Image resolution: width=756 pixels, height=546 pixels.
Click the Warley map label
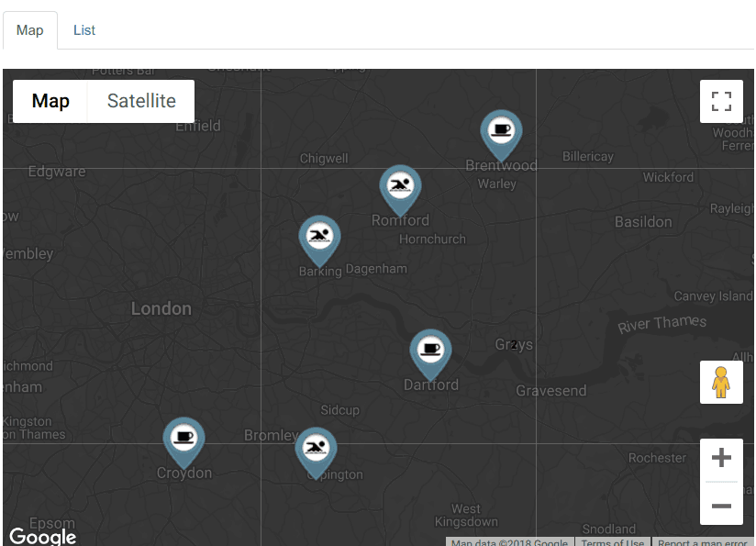(x=497, y=184)
